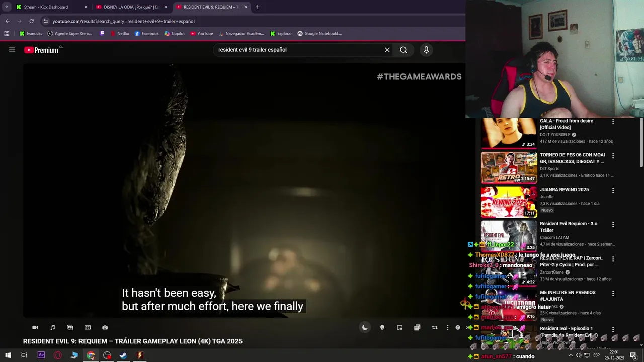The width and height of the screenshot is (644, 362).
Task: Launch After Effects from the taskbar
Action: [41, 355]
